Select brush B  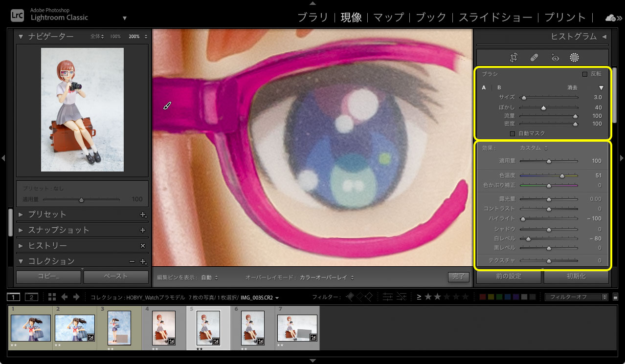coord(499,88)
